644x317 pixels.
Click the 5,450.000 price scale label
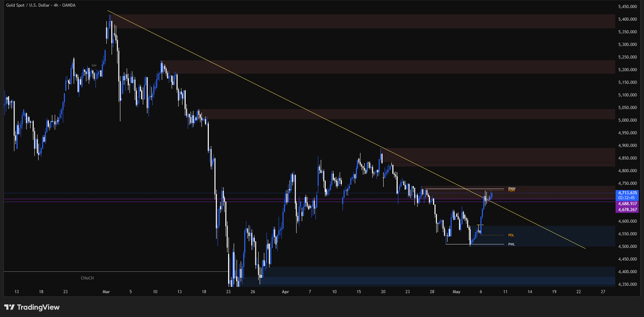[627, 6]
